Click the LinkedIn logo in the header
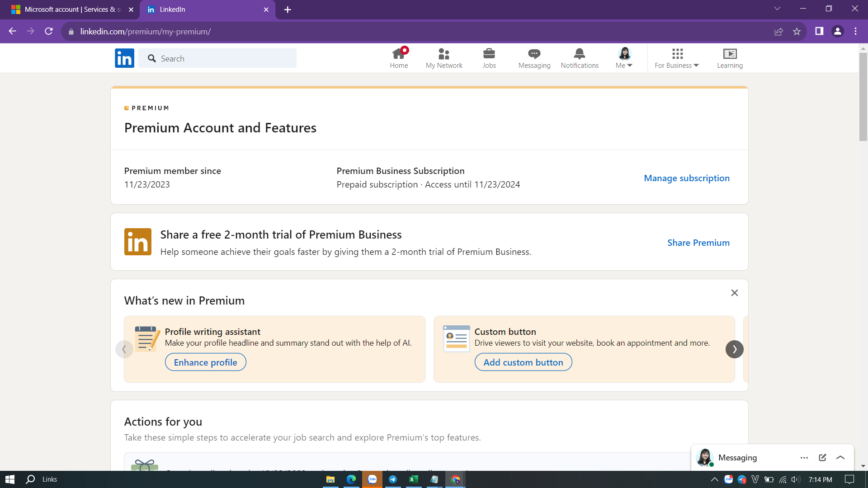This screenshot has height=488, width=868. [124, 58]
